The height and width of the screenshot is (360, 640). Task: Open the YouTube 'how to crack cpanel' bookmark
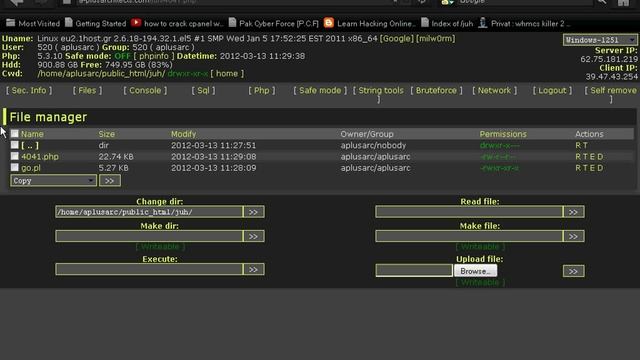click(x=177, y=23)
